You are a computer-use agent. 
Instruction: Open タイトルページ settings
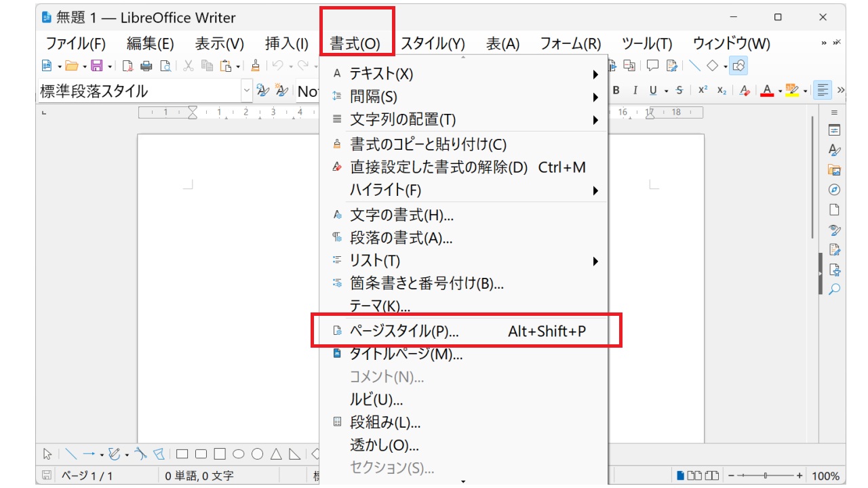(407, 354)
